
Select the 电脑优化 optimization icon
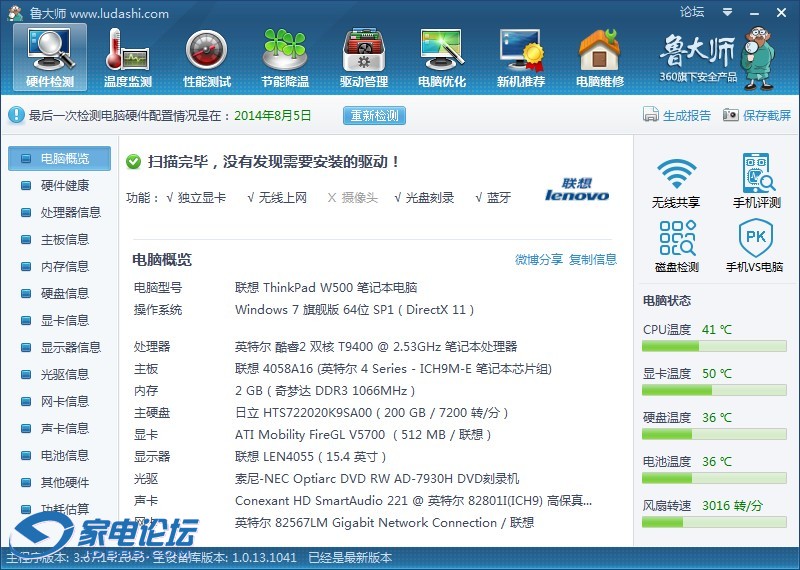tap(442, 57)
